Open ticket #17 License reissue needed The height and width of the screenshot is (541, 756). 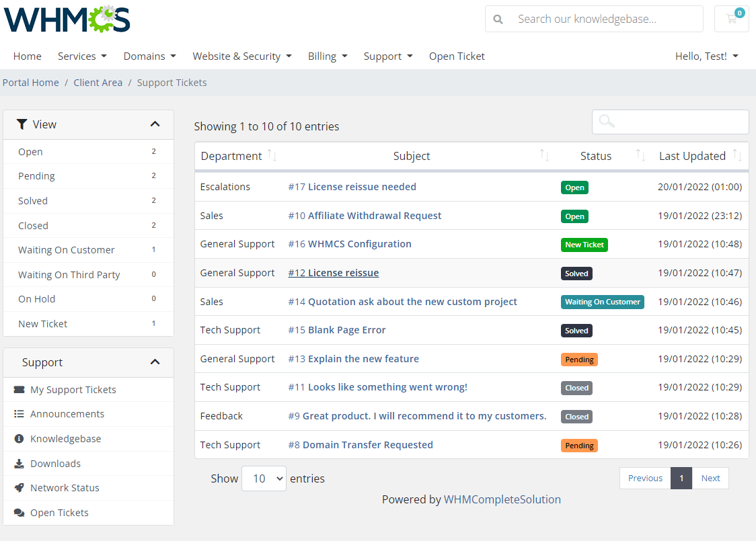(x=352, y=187)
